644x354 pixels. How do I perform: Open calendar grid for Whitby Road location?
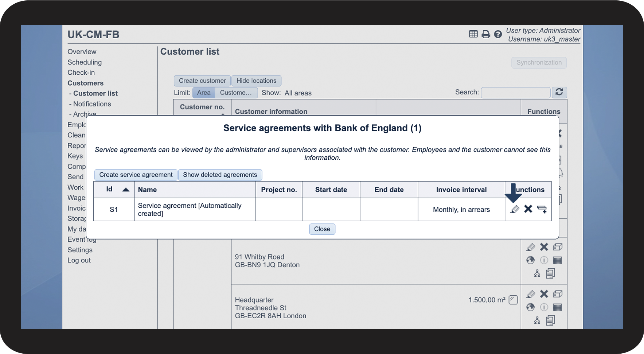557,260
